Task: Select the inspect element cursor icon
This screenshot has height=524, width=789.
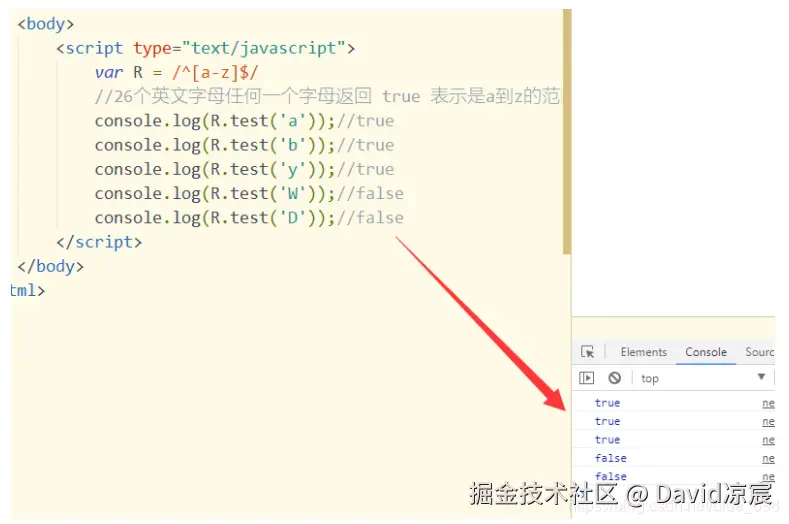Action: [587, 351]
